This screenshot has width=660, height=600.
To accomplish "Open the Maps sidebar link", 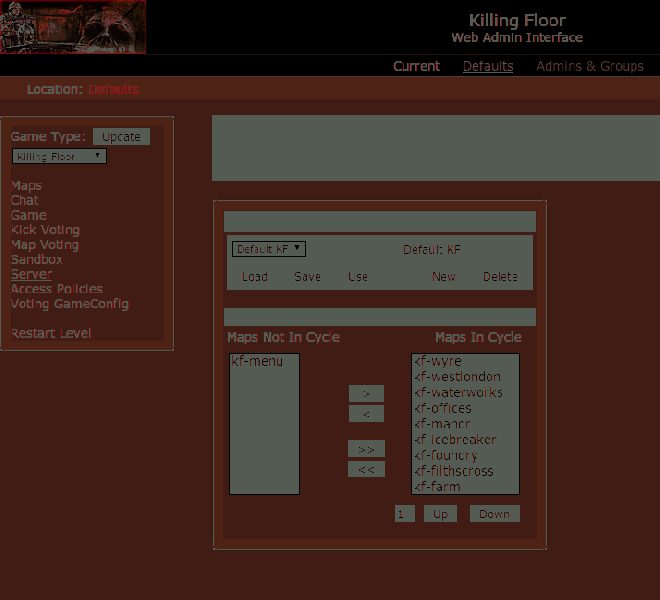I will tap(26, 186).
